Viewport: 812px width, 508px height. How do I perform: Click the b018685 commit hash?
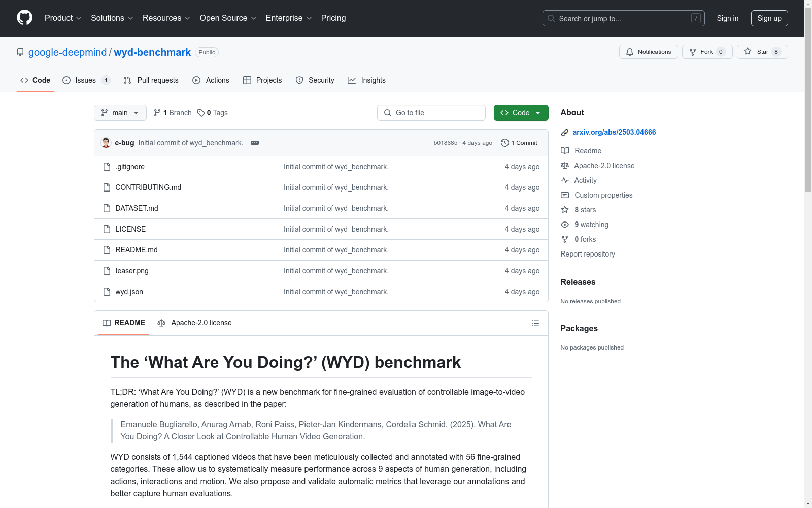point(446,143)
